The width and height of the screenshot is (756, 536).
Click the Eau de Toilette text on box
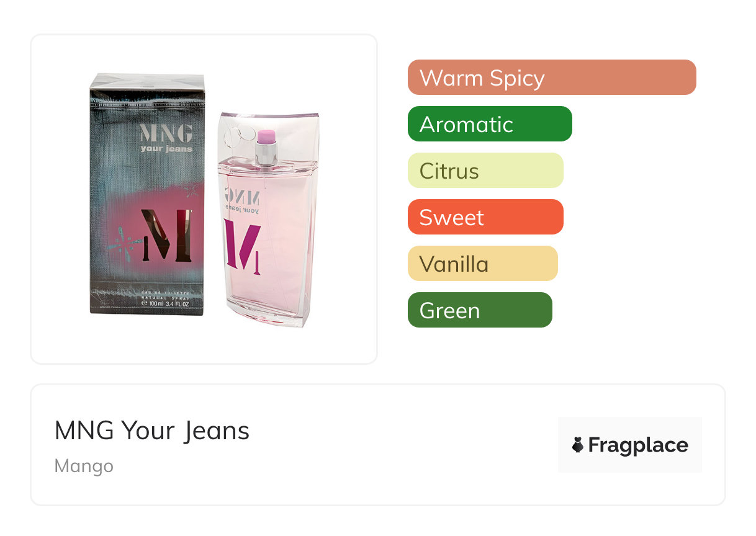coord(165,292)
